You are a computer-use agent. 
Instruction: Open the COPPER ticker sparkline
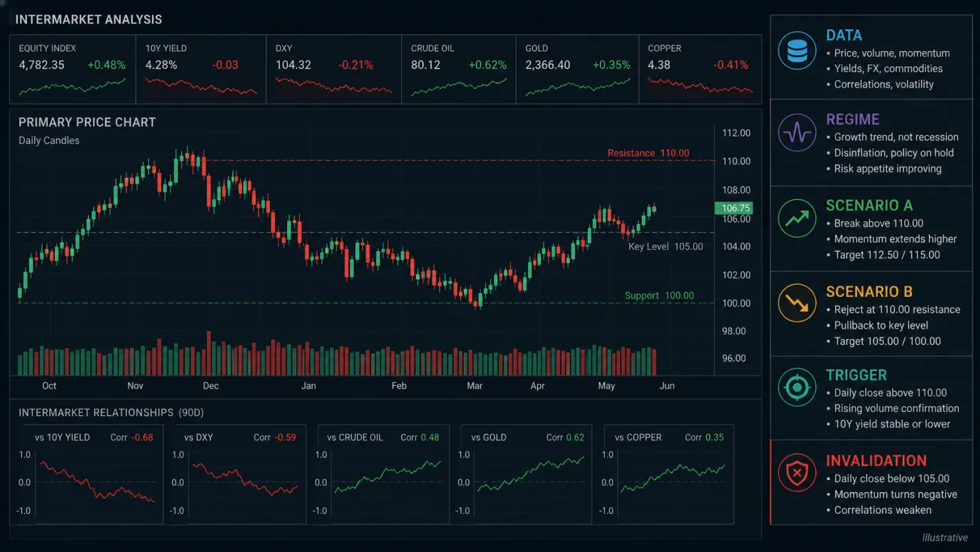(x=700, y=86)
